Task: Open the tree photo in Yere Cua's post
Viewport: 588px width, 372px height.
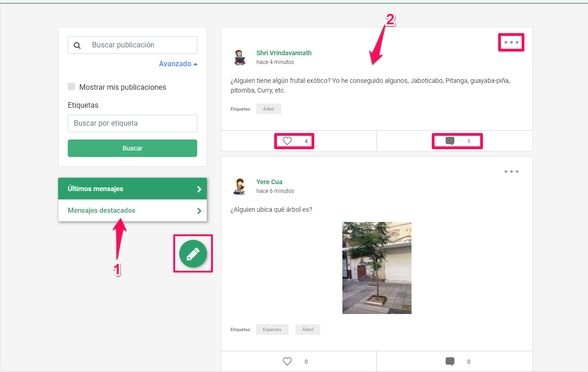Action: [x=377, y=268]
